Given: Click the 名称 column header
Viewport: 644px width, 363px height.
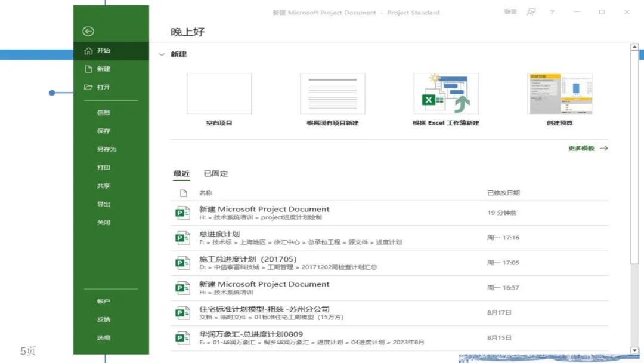Looking at the screenshot, I should 206,193.
